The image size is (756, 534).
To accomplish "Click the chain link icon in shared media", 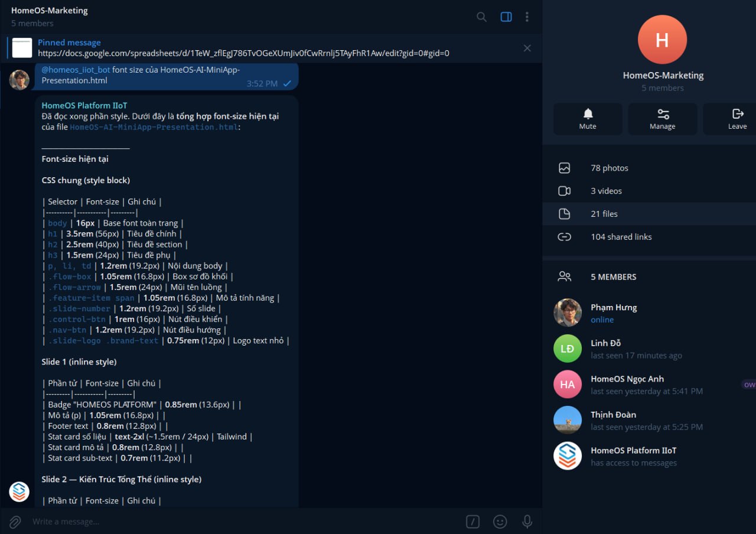I will (565, 237).
